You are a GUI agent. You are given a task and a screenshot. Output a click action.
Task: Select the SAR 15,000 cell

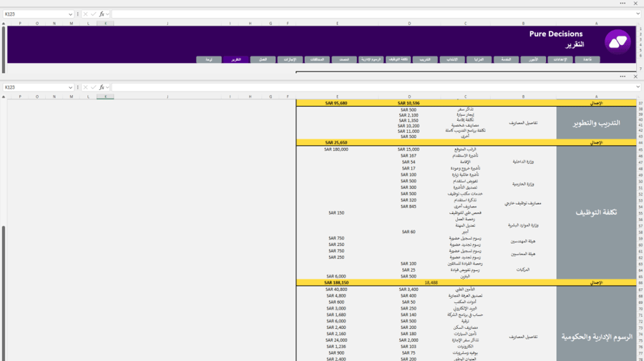click(409, 149)
